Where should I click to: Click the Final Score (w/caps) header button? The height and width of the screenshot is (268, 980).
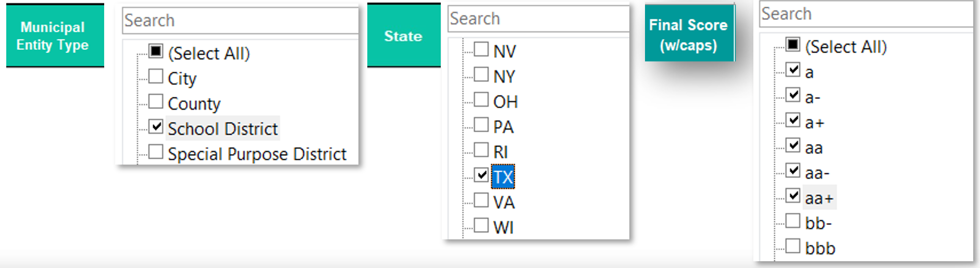coord(689,34)
